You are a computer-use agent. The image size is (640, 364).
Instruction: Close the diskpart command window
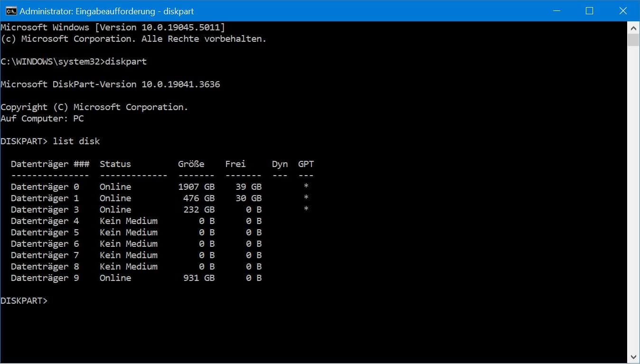click(x=623, y=10)
